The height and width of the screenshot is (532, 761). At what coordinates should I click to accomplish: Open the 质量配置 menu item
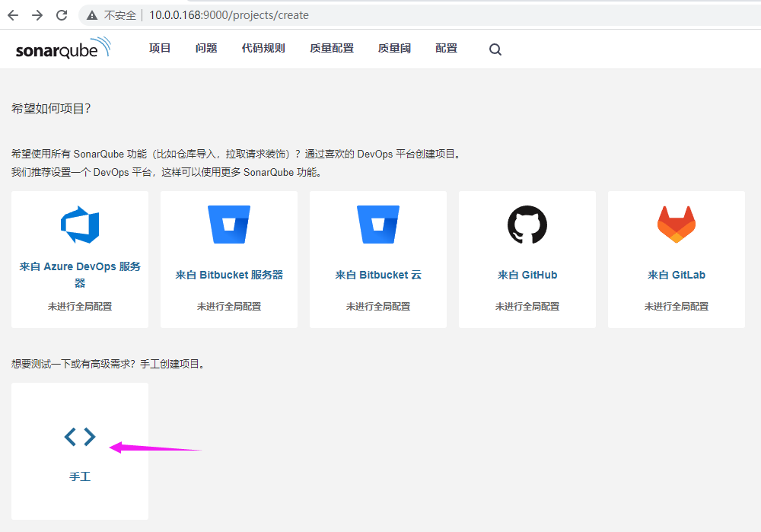[332, 48]
